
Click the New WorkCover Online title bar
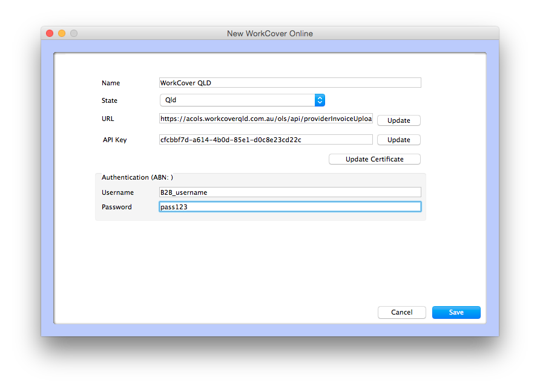[x=270, y=33]
